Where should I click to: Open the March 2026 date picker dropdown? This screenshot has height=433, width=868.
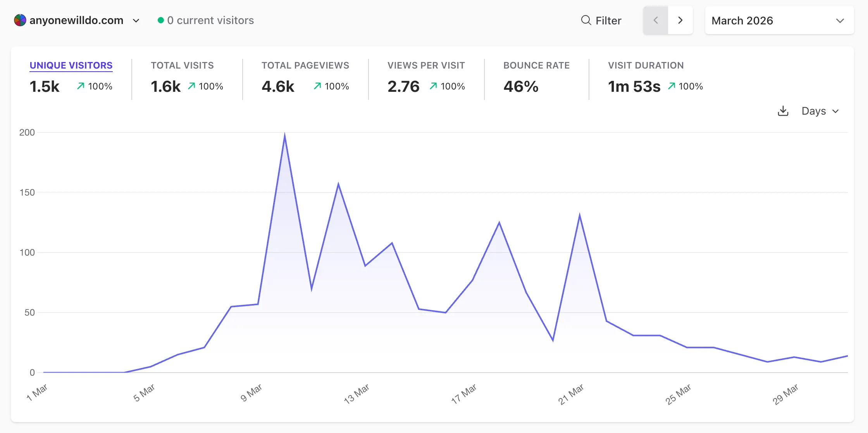point(779,21)
